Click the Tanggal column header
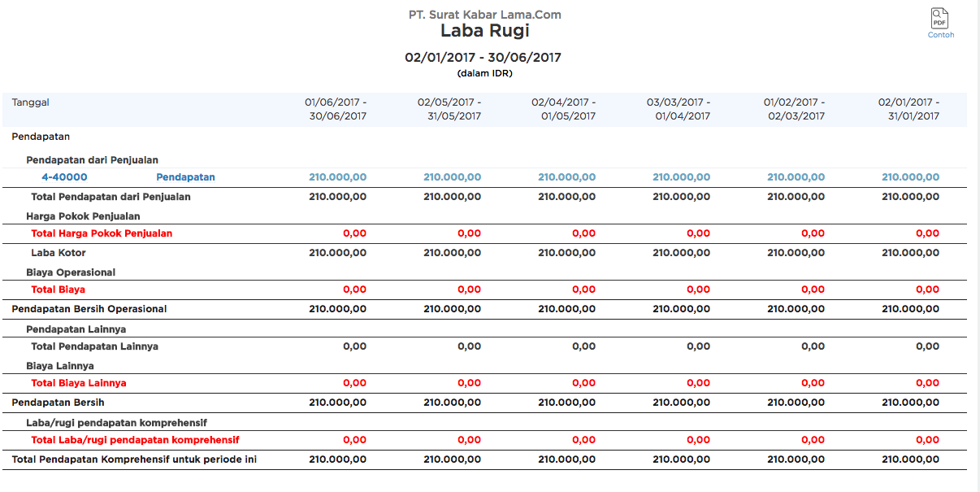Screen dimensions: 980x492 [31, 102]
